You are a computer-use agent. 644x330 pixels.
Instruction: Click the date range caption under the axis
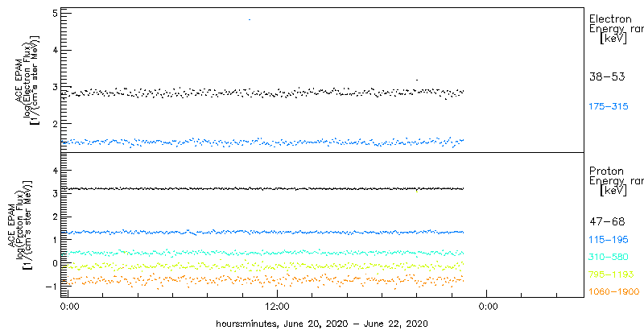point(323,324)
